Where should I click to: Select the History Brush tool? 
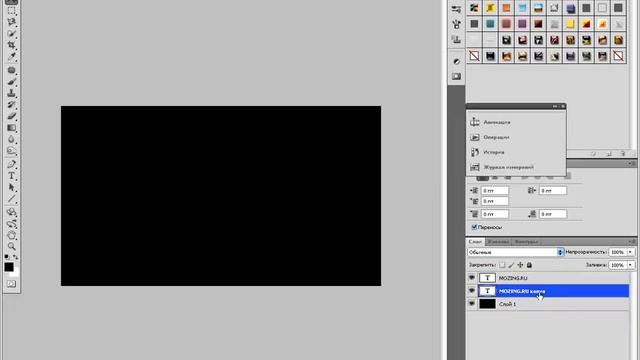11,104
